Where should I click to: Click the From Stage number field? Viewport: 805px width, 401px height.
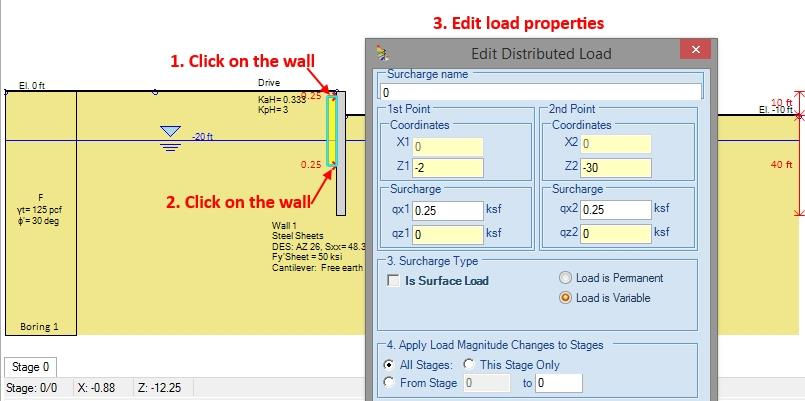pyautogui.click(x=487, y=383)
